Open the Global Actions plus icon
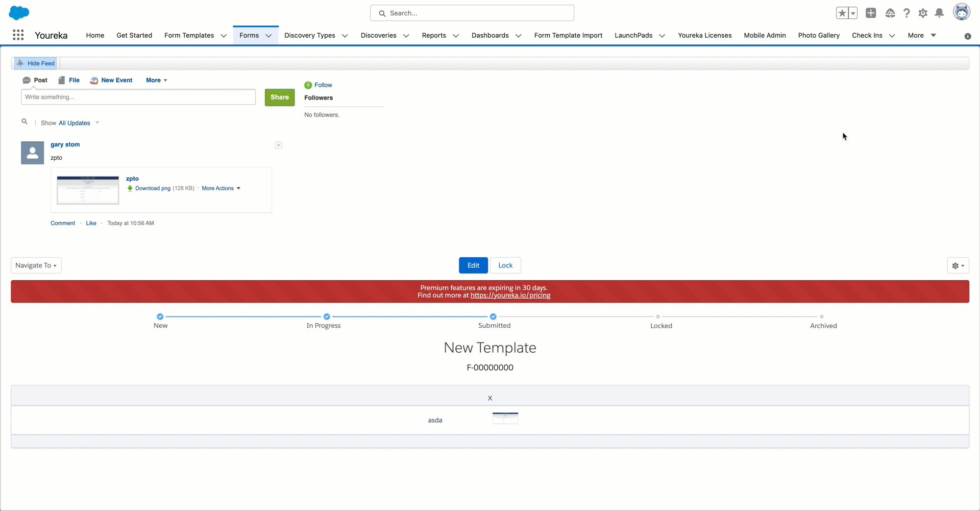Viewport: 980px width, 511px height. (871, 13)
